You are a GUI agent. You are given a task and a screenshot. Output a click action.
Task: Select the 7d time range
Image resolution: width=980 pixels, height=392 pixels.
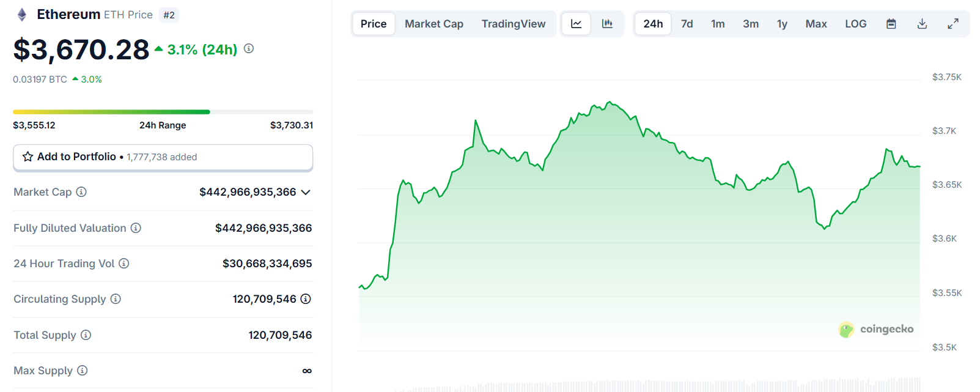(x=687, y=24)
